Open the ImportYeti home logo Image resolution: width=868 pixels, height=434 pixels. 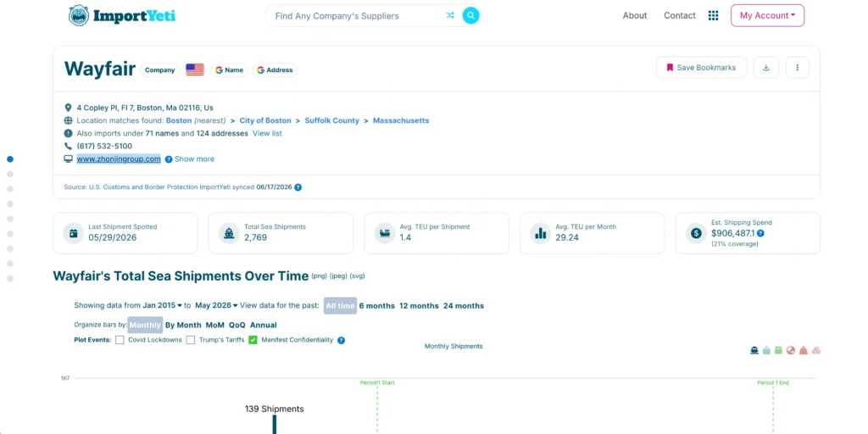coord(122,15)
